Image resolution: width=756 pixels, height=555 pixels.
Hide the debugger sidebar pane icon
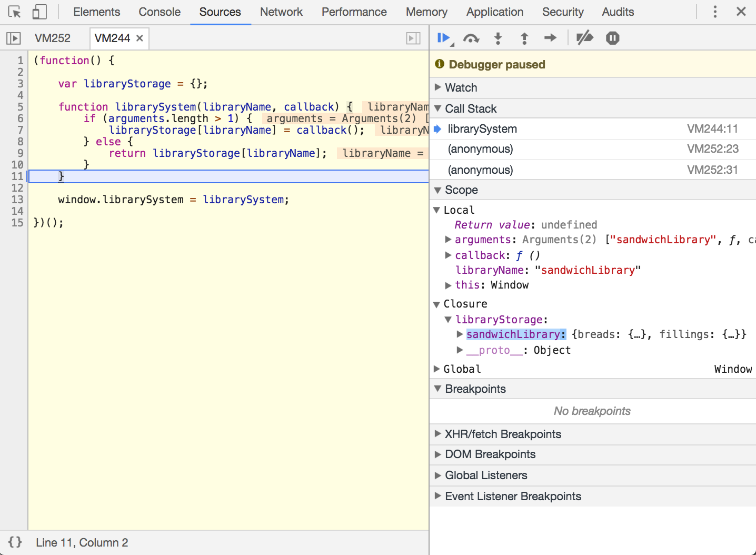tap(413, 38)
